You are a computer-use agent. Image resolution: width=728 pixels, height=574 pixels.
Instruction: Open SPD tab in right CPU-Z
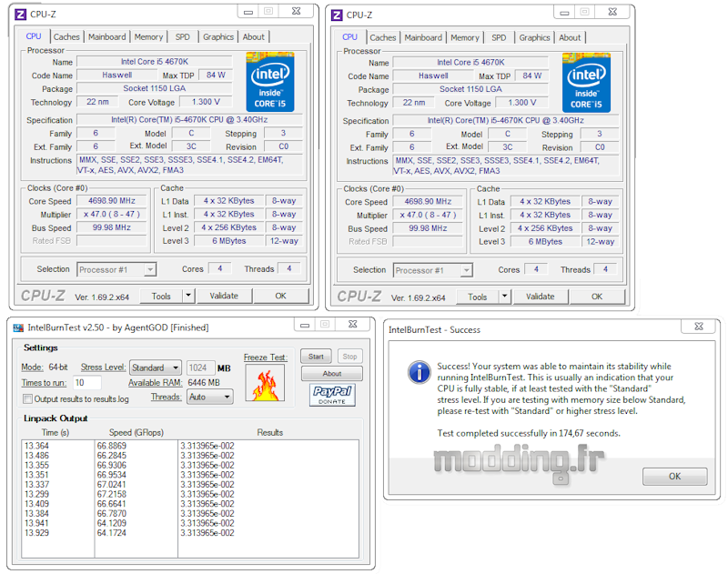[499, 37]
